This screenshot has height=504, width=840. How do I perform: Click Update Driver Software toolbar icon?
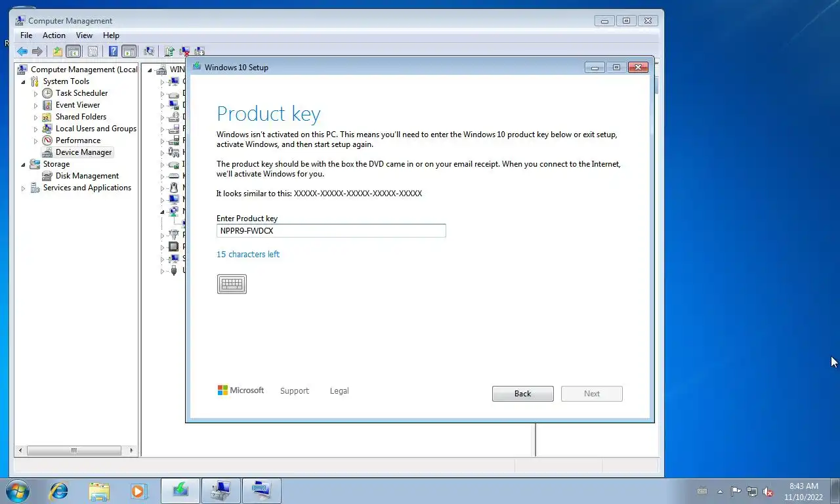click(169, 51)
